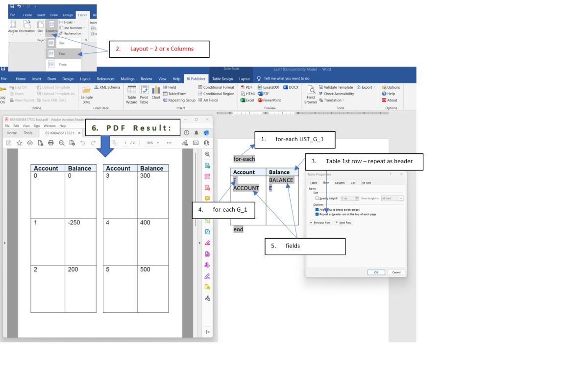The width and height of the screenshot is (588, 392).
Task: Open BI Publisher About
Action: pyautogui.click(x=390, y=100)
